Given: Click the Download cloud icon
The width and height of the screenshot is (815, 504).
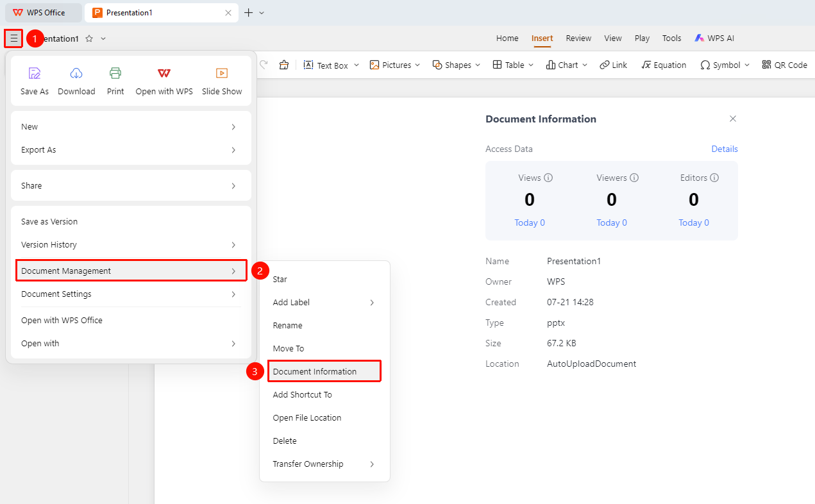Looking at the screenshot, I should click(76, 73).
